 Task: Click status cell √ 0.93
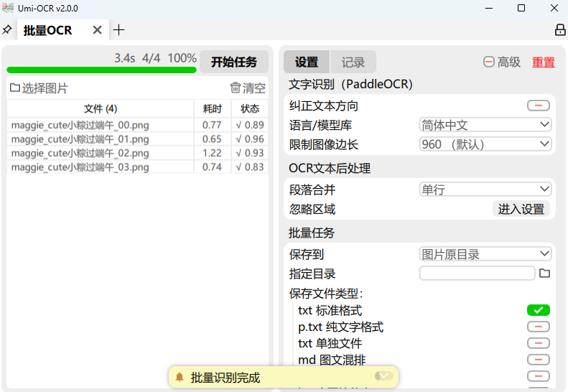[250, 153]
